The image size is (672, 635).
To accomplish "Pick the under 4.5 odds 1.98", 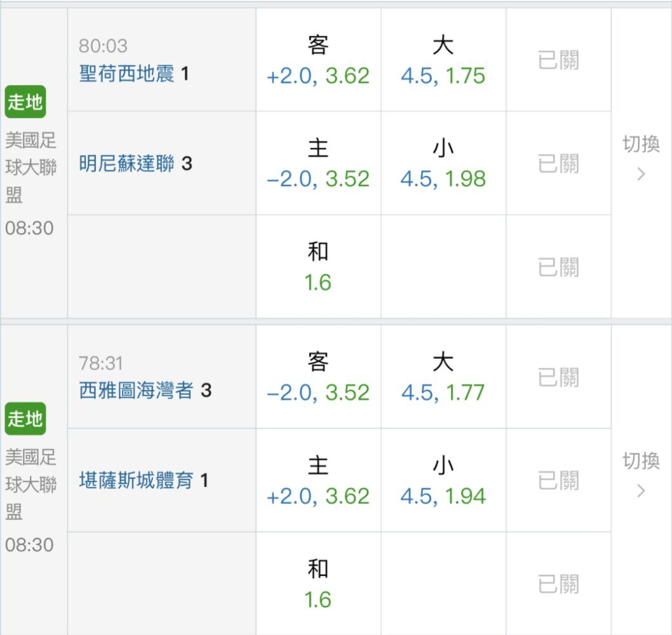I will pyautogui.click(x=443, y=163).
